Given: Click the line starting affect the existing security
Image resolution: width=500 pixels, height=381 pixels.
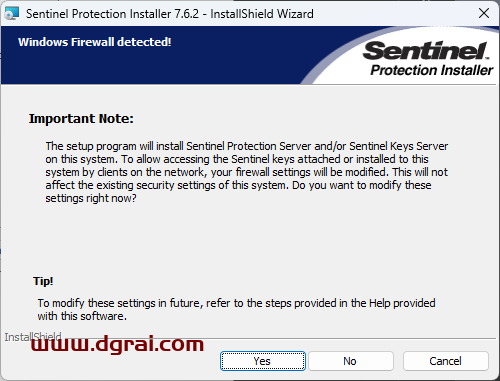Looking at the screenshot, I should 238,185.
